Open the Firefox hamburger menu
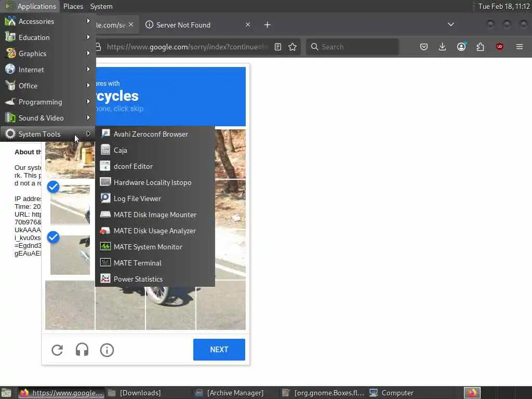 (x=519, y=46)
